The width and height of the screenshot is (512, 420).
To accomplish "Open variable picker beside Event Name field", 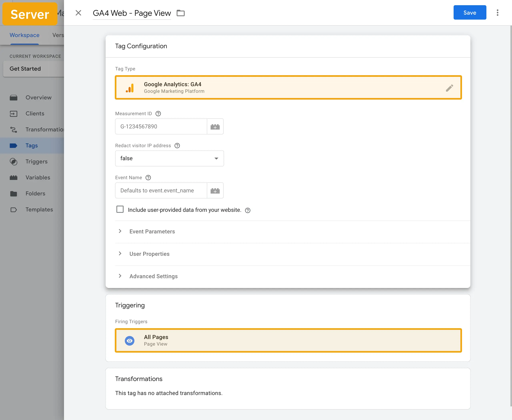I will [215, 191].
